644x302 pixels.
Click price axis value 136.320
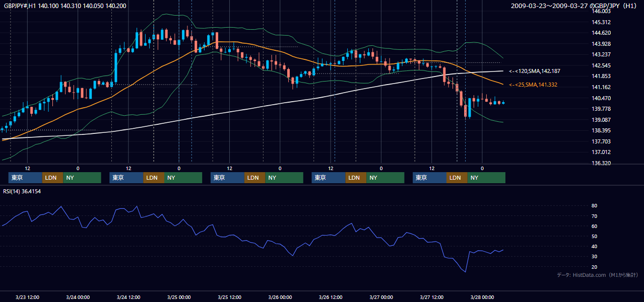pos(601,163)
